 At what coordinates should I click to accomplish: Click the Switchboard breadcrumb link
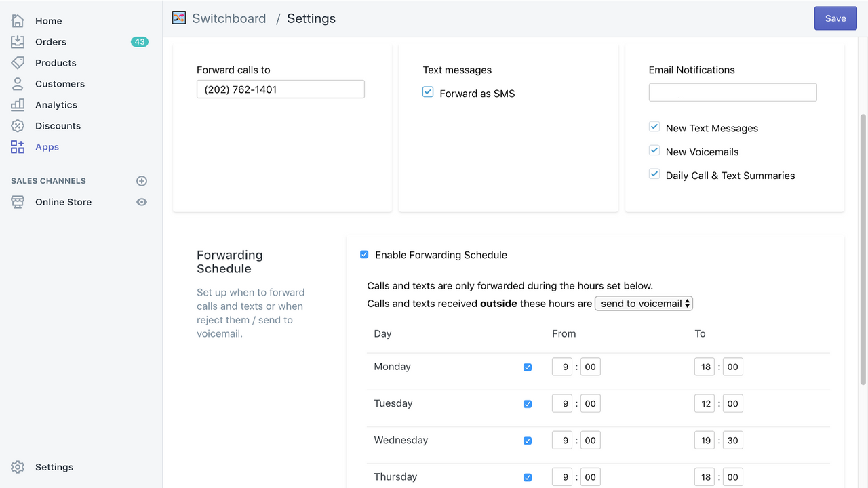click(229, 18)
